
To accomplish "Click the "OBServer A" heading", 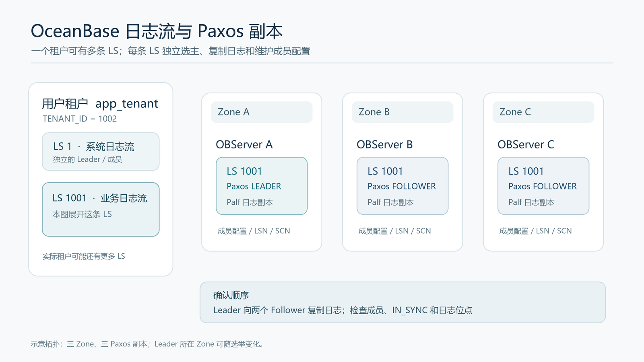I will (244, 144).
